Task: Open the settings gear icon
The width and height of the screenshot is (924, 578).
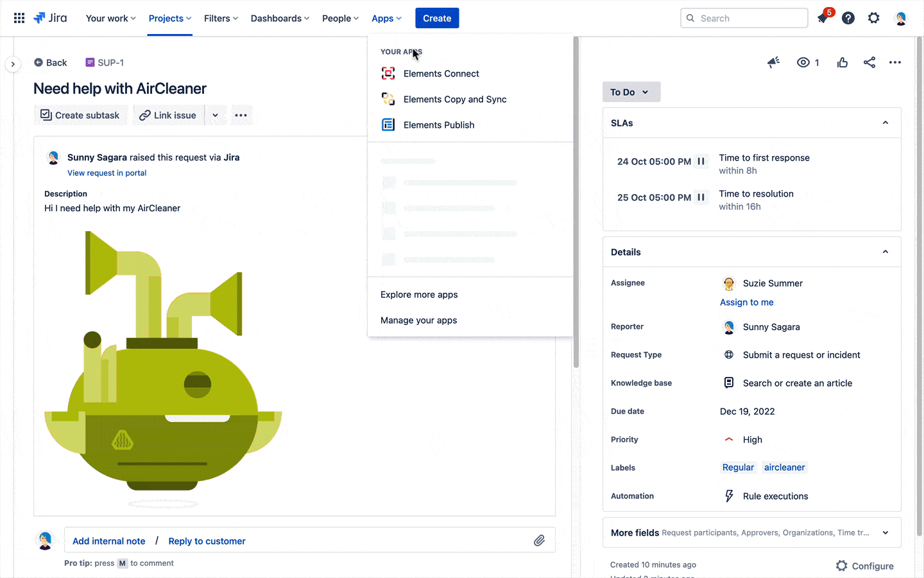Action: click(x=874, y=18)
